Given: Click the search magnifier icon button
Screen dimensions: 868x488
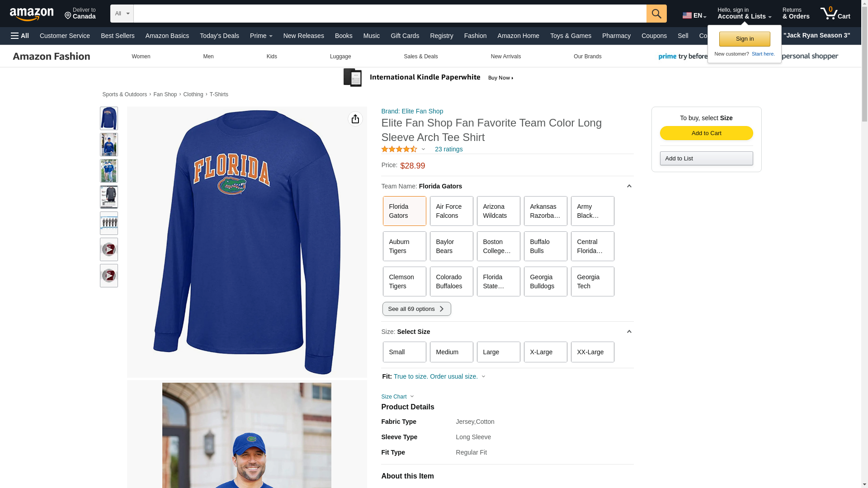Looking at the screenshot, I should (x=656, y=14).
